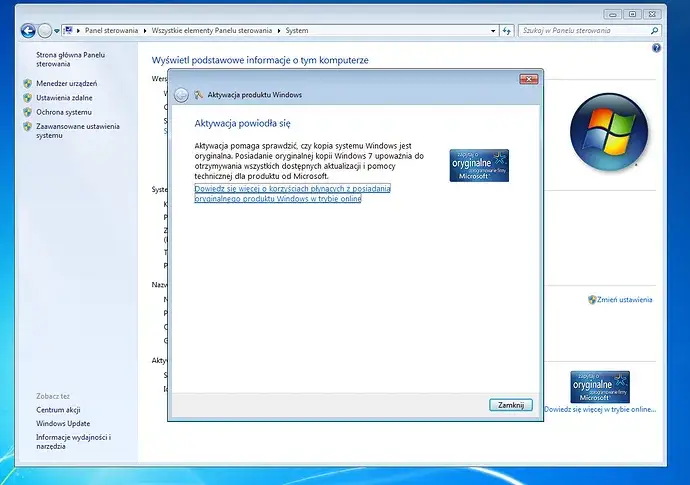The image size is (690, 485).
Task: Click the Zobacz też label
Action: coord(53,396)
